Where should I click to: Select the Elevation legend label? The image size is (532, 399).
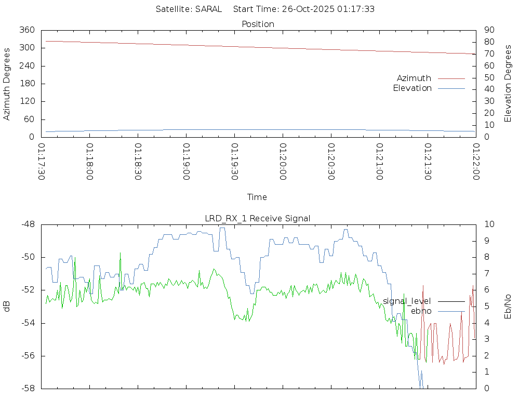click(412, 88)
